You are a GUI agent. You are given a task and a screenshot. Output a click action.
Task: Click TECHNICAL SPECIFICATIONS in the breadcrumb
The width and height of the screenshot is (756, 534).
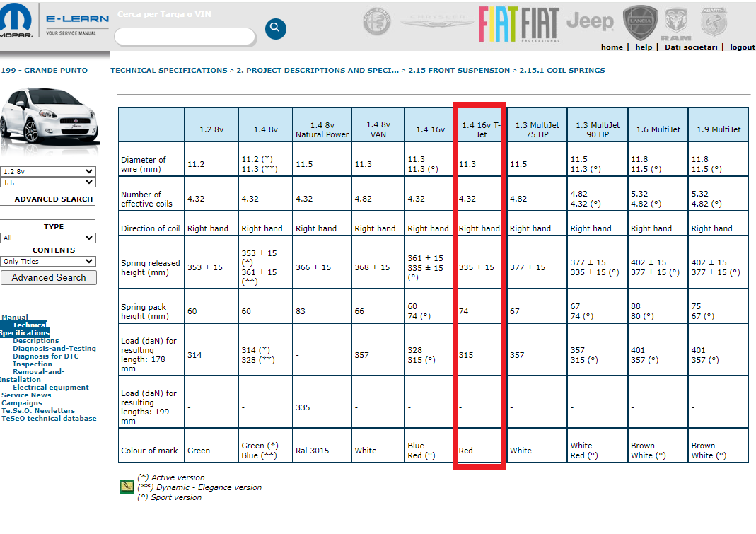point(169,70)
